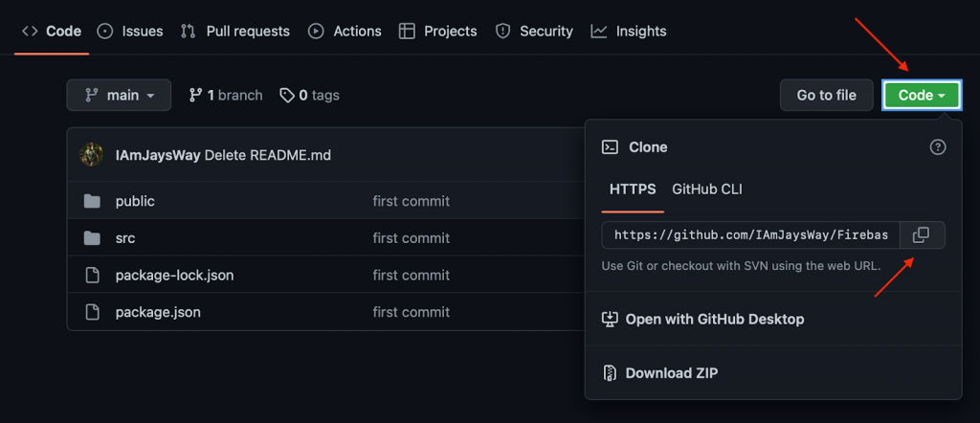The width and height of the screenshot is (980, 423).
Task: Expand the main branch dropdown
Action: click(x=119, y=95)
